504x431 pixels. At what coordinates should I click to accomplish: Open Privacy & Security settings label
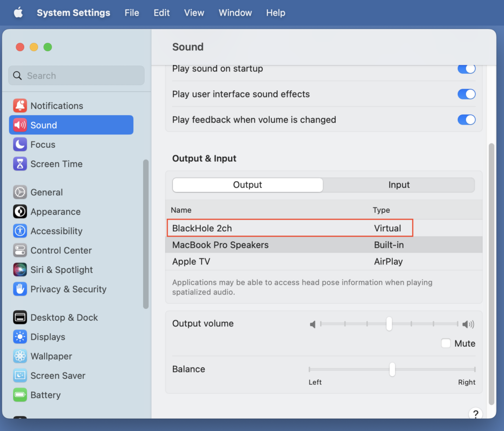tap(68, 289)
